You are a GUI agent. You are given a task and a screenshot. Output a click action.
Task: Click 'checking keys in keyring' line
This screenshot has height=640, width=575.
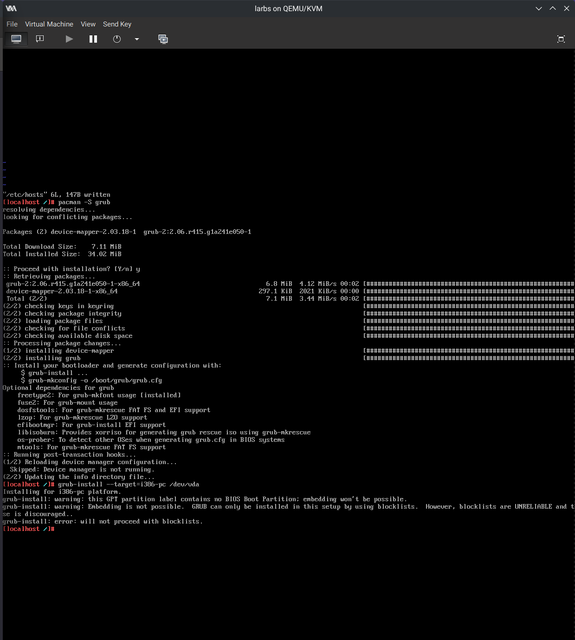58,306
